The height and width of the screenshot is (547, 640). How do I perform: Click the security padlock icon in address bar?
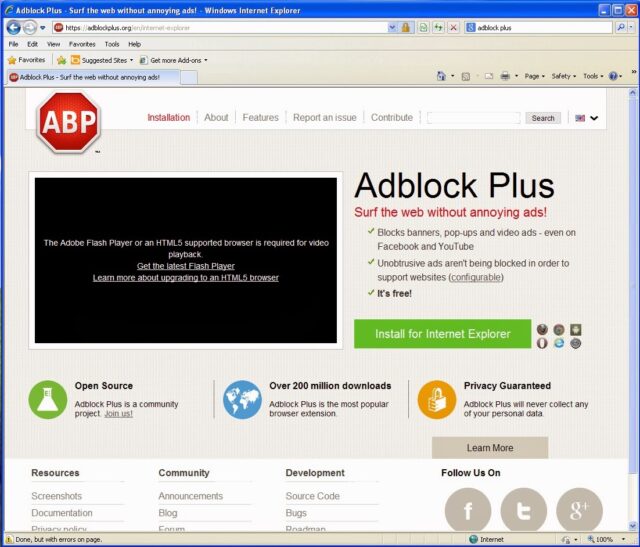click(405, 27)
